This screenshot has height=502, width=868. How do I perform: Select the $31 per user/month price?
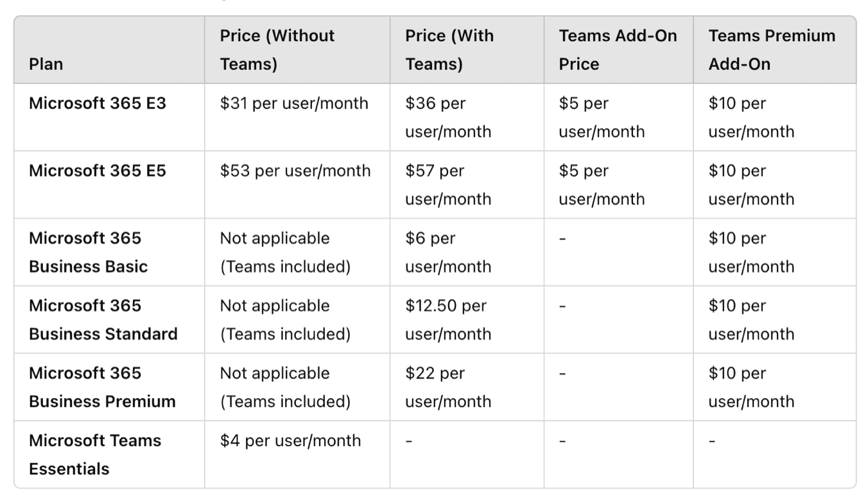point(294,103)
